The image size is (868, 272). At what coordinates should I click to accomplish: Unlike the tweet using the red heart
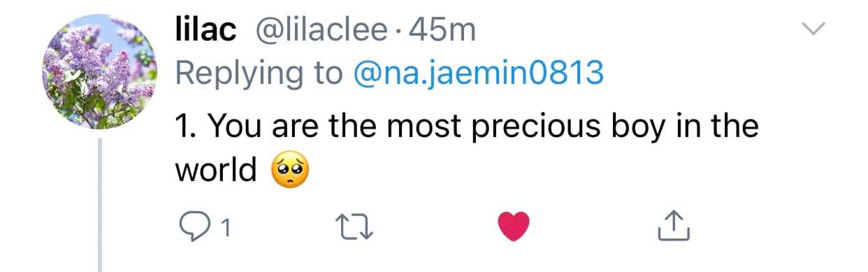(514, 226)
